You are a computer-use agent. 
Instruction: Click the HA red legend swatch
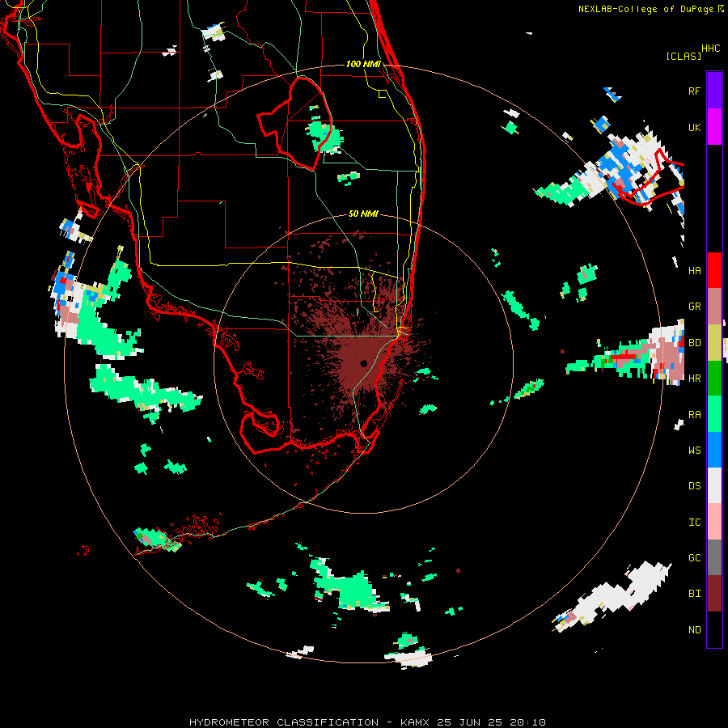pyautogui.click(x=714, y=270)
